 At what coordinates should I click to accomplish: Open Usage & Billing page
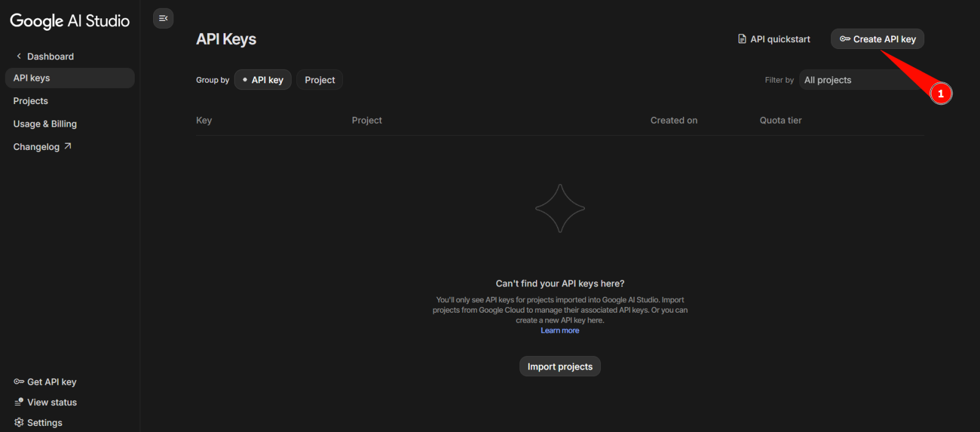click(x=45, y=124)
